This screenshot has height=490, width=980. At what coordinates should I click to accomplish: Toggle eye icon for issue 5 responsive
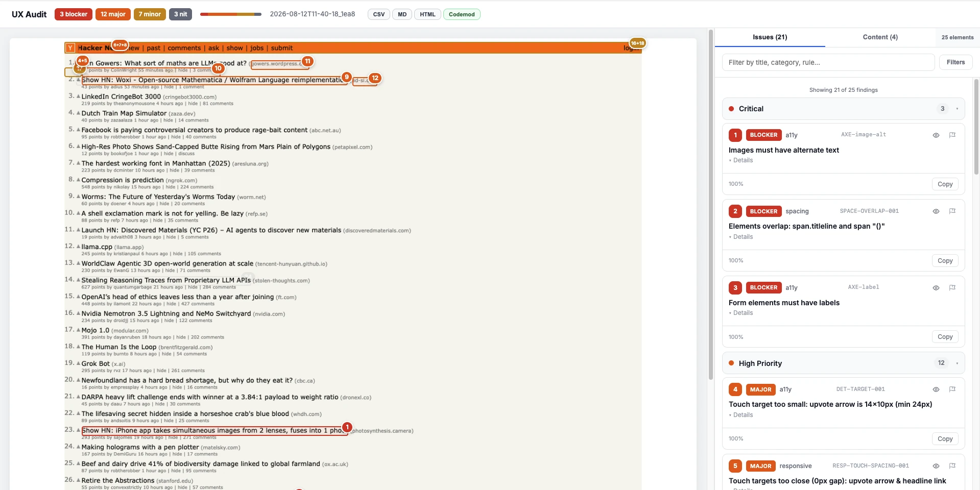point(936,466)
